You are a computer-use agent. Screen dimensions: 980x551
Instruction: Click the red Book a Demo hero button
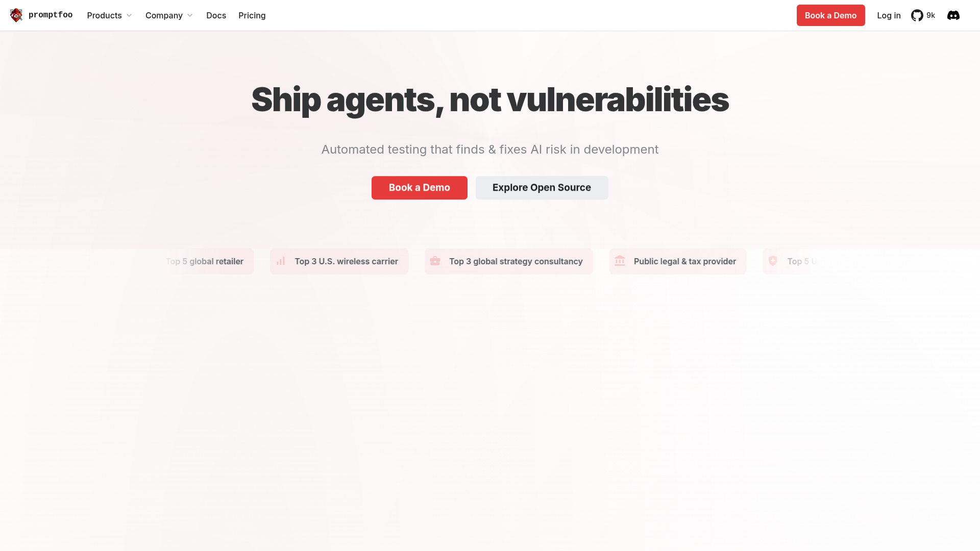[419, 187]
